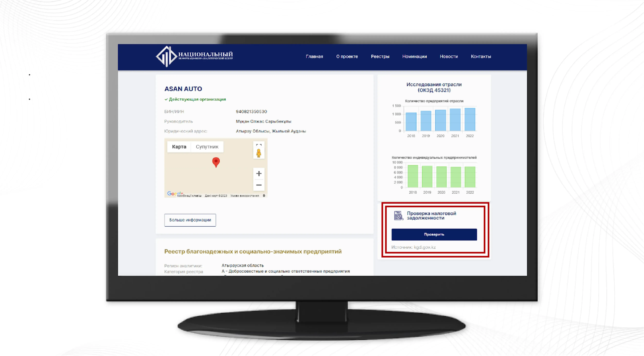Click the Исследования отрасли heading
644x356 pixels.
click(x=434, y=87)
